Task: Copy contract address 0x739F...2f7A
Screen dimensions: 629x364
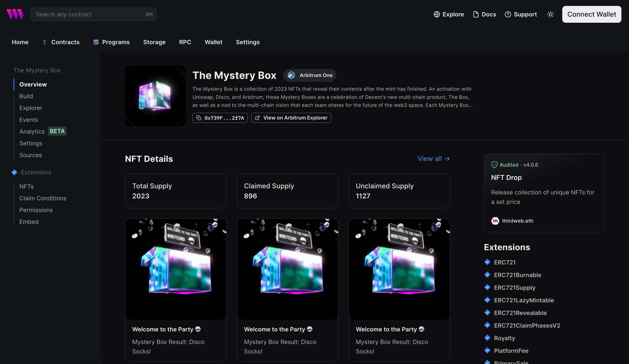Action: coord(220,118)
